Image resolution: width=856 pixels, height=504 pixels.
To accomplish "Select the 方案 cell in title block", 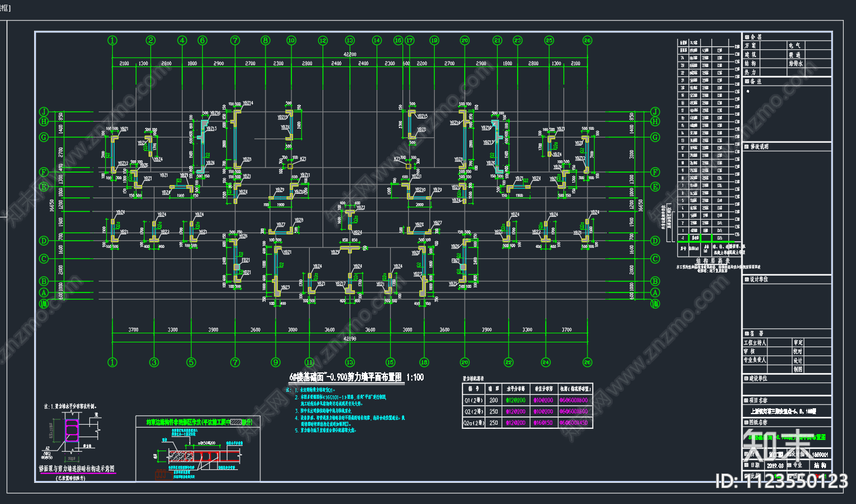I will [x=750, y=45].
